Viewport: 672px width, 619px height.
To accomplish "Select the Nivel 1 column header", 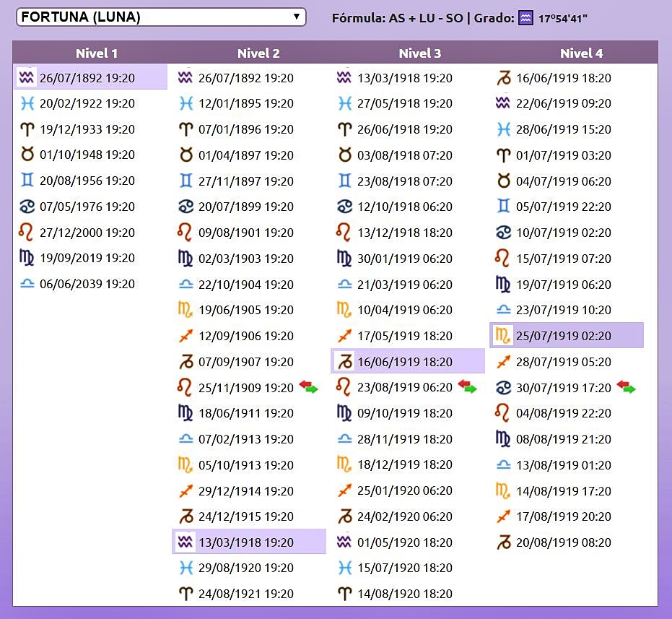I will click(x=97, y=53).
